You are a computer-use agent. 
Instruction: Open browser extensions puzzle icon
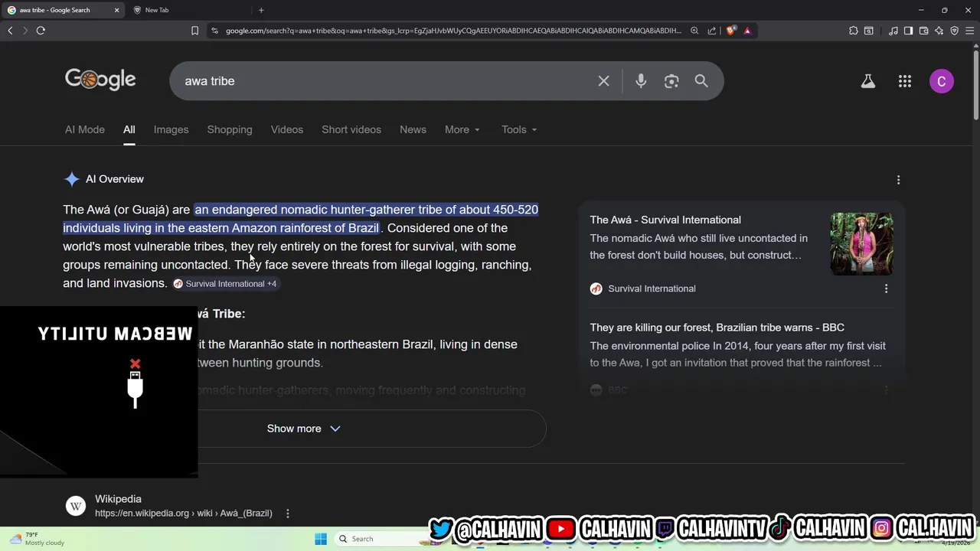(x=854, y=31)
